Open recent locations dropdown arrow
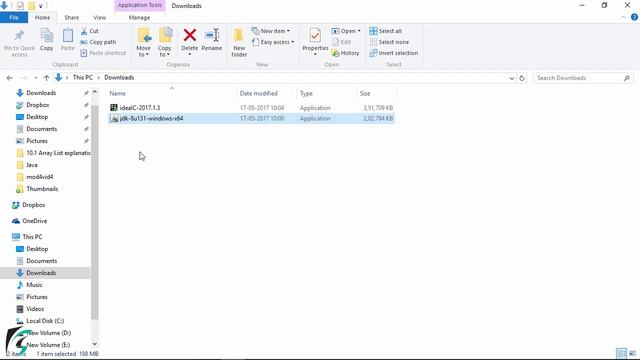The image size is (640, 360). click(x=36, y=78)
